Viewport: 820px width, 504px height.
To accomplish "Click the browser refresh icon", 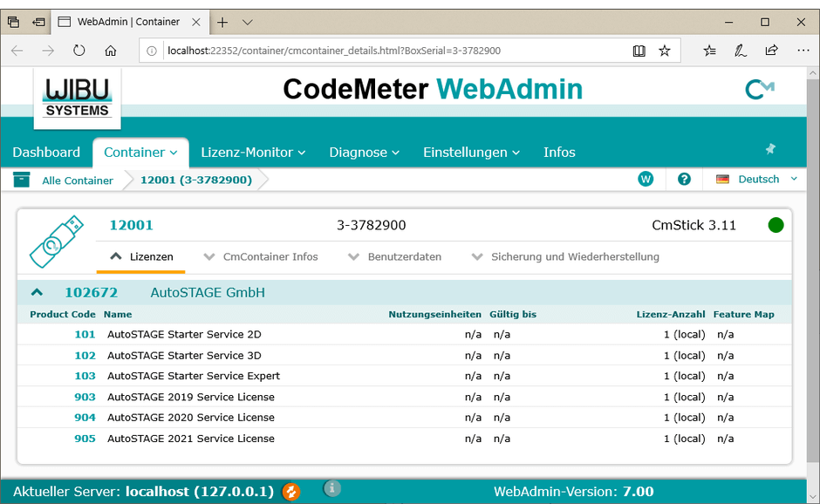I will tap(79, 51).
